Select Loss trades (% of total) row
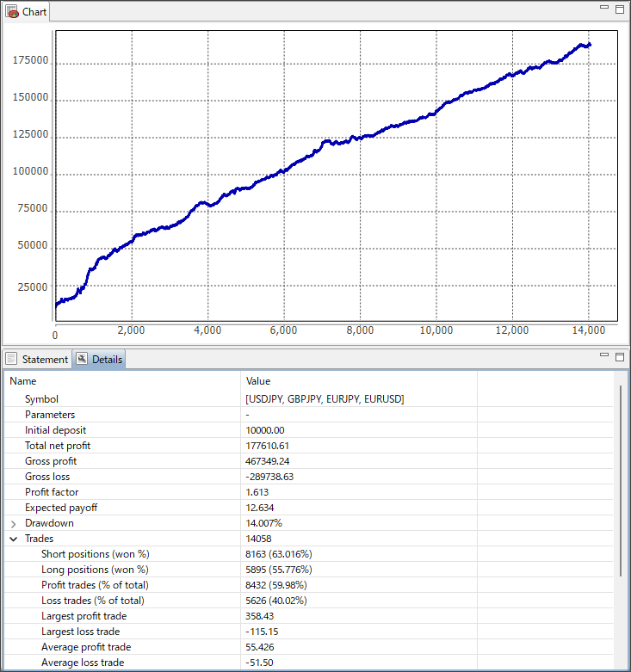This screenshot has width=631, height=672. [309, 601]
